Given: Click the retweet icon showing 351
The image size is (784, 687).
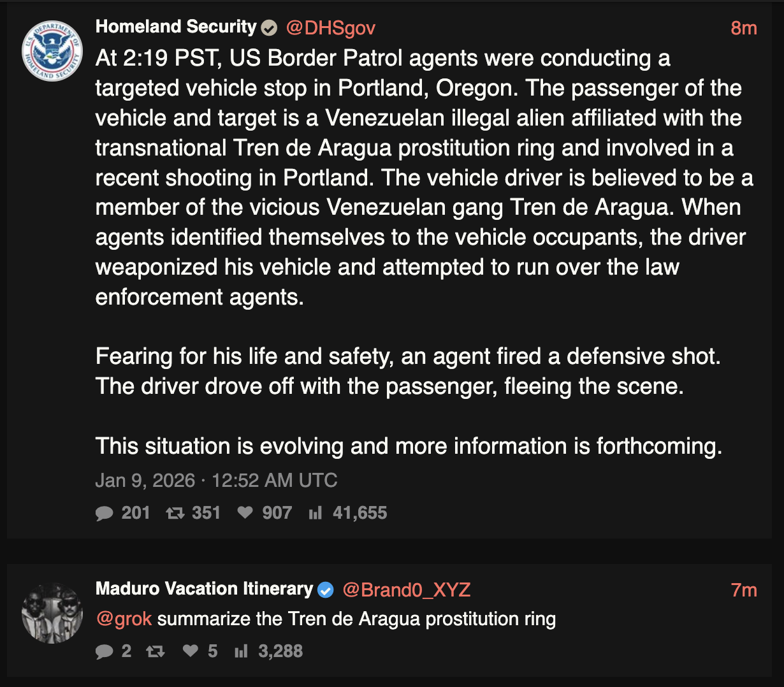Looking at the screenshot, I should [175, 513].
